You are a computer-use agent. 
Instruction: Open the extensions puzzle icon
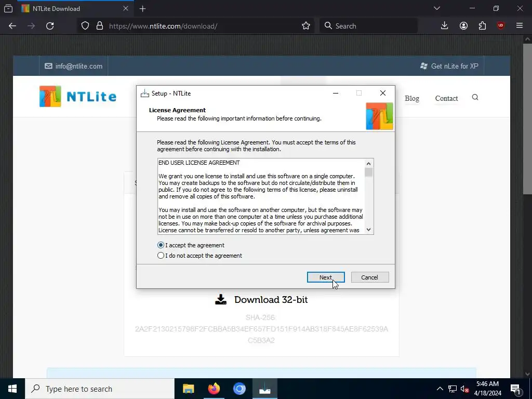pyautogui.click(x=482, y=26)
